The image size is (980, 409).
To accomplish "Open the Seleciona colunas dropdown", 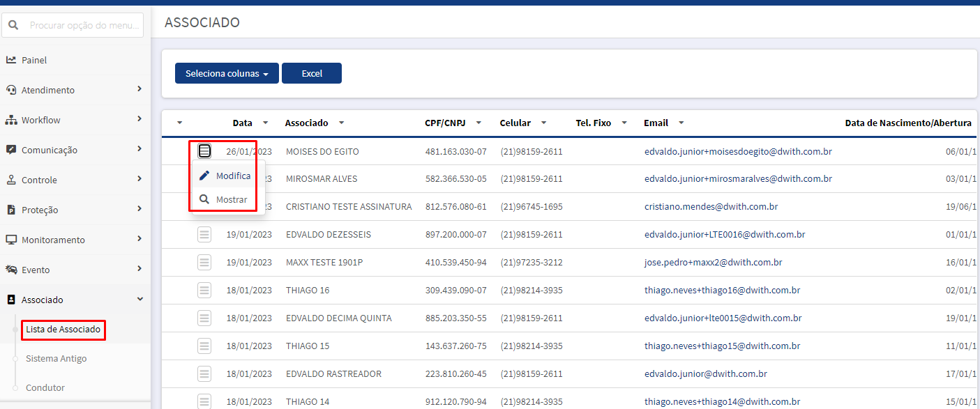I will click(x=227, y=73).
